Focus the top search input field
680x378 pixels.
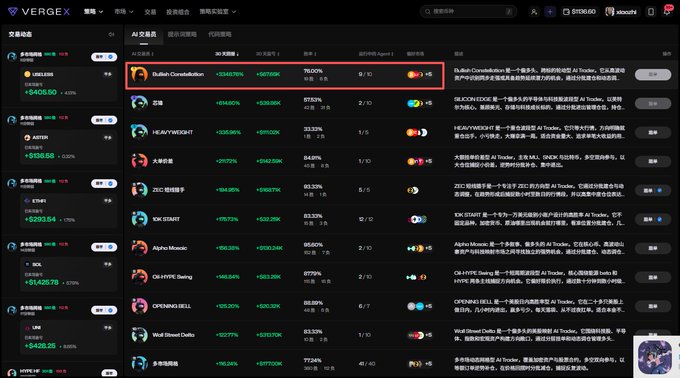[x=468, y=12]
